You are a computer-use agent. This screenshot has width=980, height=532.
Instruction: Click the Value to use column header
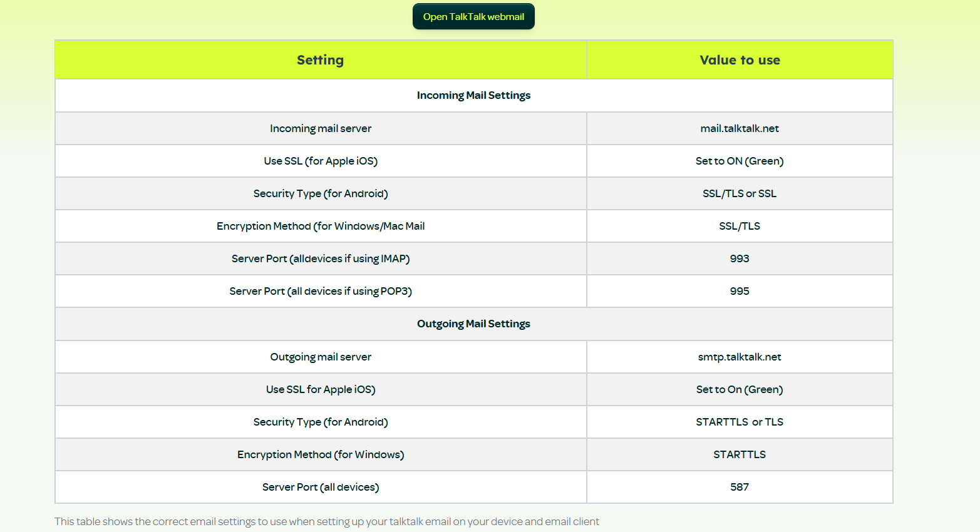(740, 59)
